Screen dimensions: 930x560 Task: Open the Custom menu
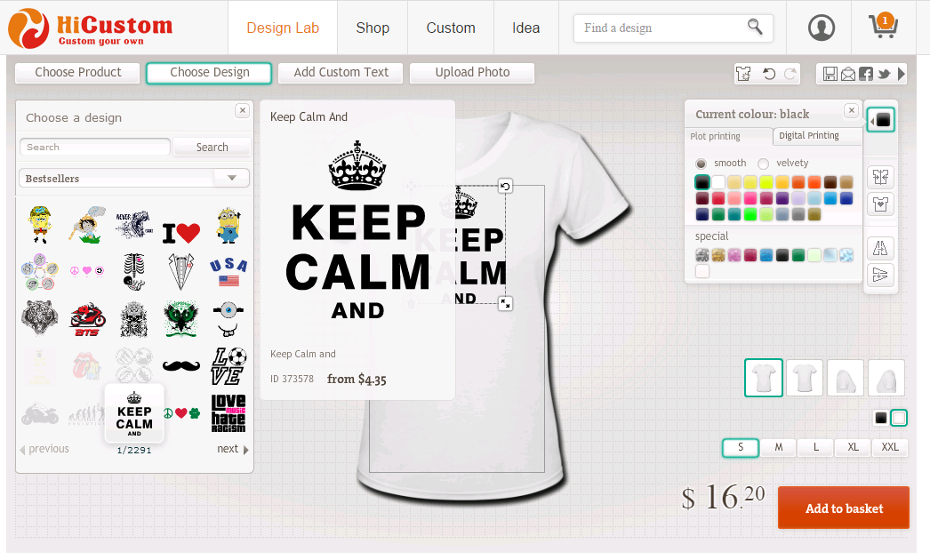pyautogui.click(x=451, y=28)
